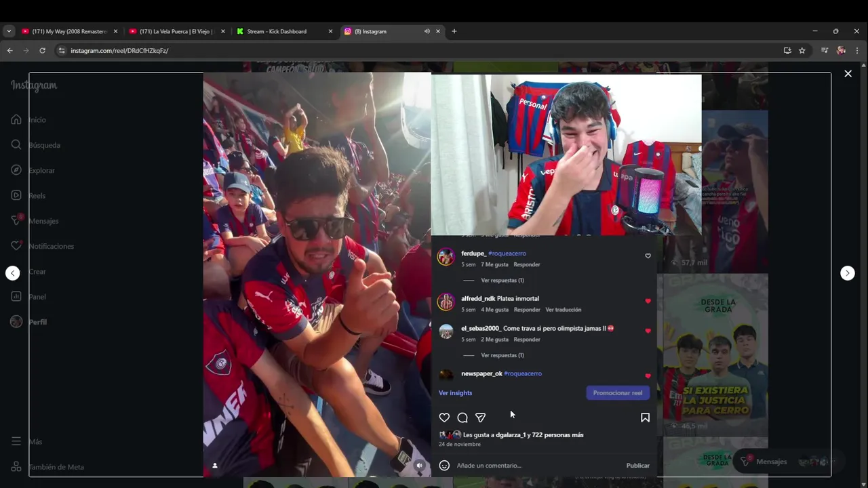Click Ver traducción on alfredd_ndk comment

(x=564, y=310)
